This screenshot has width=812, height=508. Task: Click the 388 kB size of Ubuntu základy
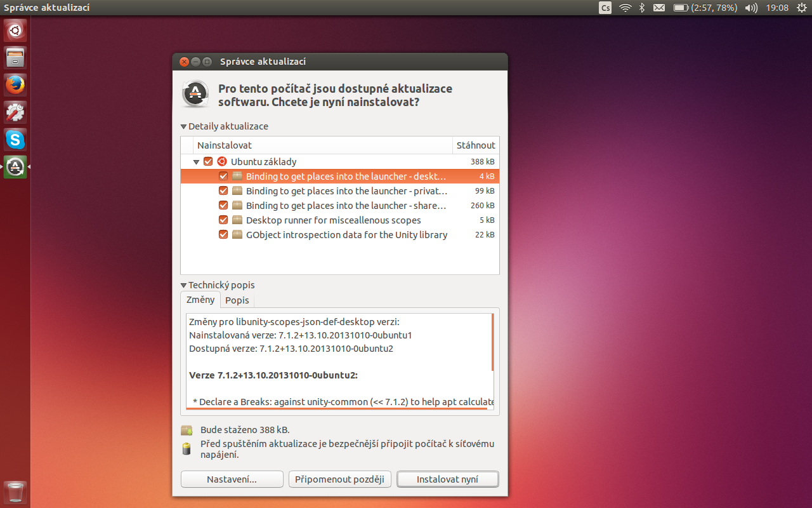tap(482, 162)
